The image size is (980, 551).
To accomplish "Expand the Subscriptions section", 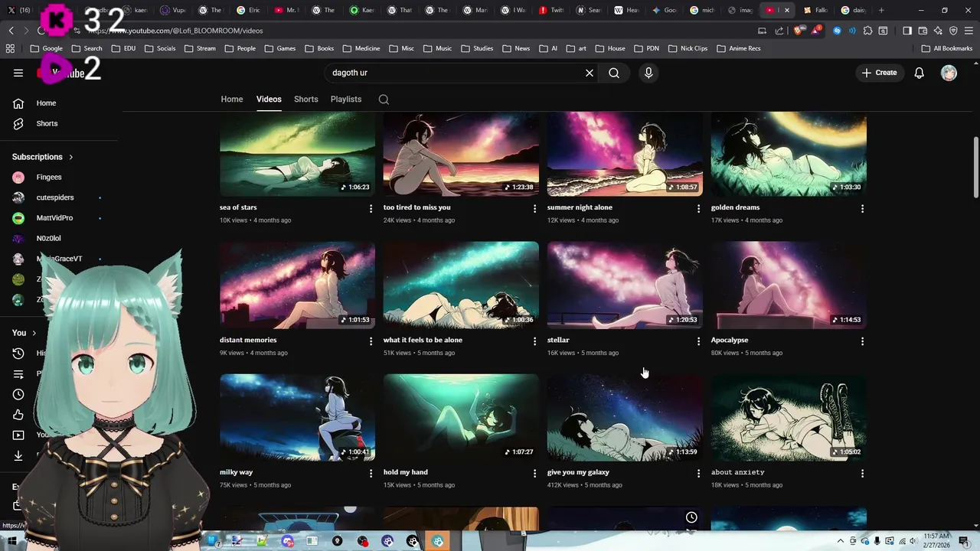I will pyautogui.click(x=43, y=157).
